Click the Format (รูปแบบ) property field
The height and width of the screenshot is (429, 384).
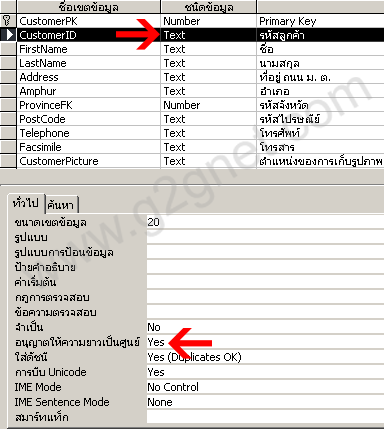coord(265,237)
